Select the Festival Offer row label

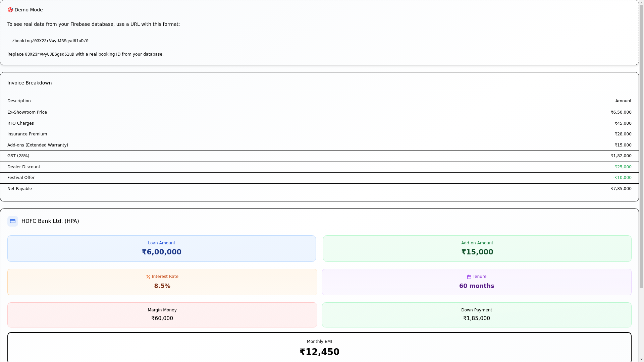21,178
